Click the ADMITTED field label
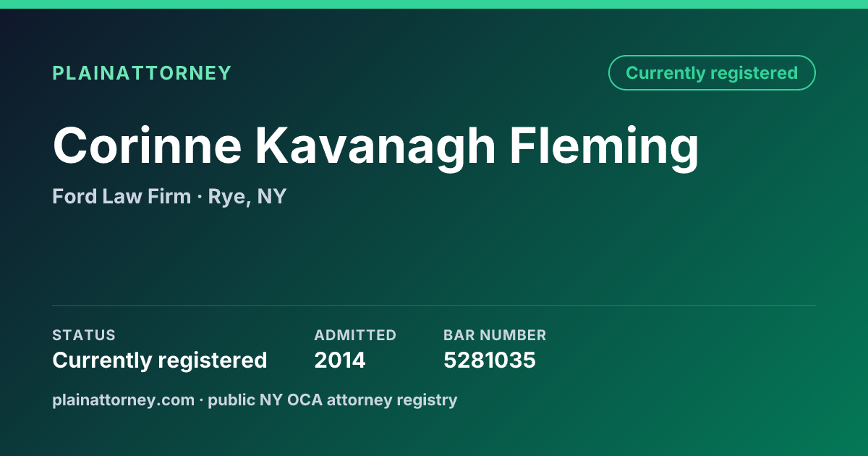Viewport: 868px width, 456px height. click(x=355, y=335)
